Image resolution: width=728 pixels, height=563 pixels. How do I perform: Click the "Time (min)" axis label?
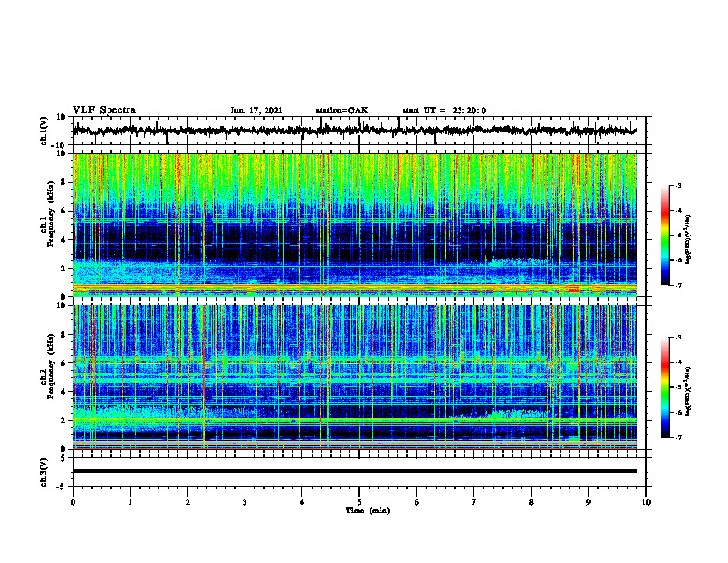368,511
